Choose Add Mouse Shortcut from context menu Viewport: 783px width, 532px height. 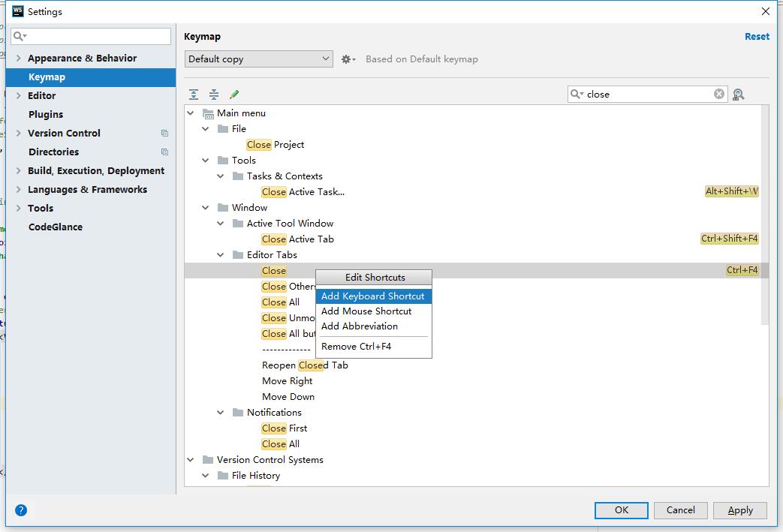374,311
